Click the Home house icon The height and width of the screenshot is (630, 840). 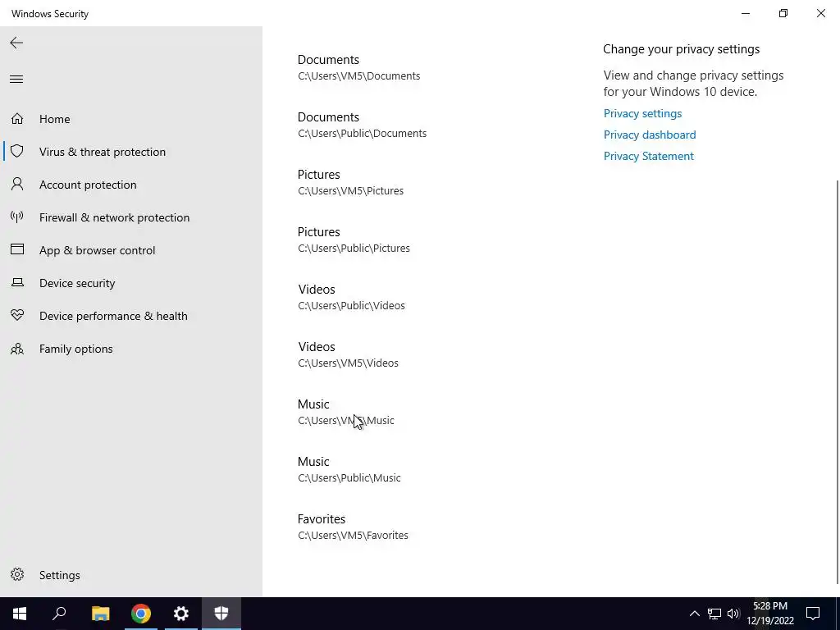tap(17, 118)
